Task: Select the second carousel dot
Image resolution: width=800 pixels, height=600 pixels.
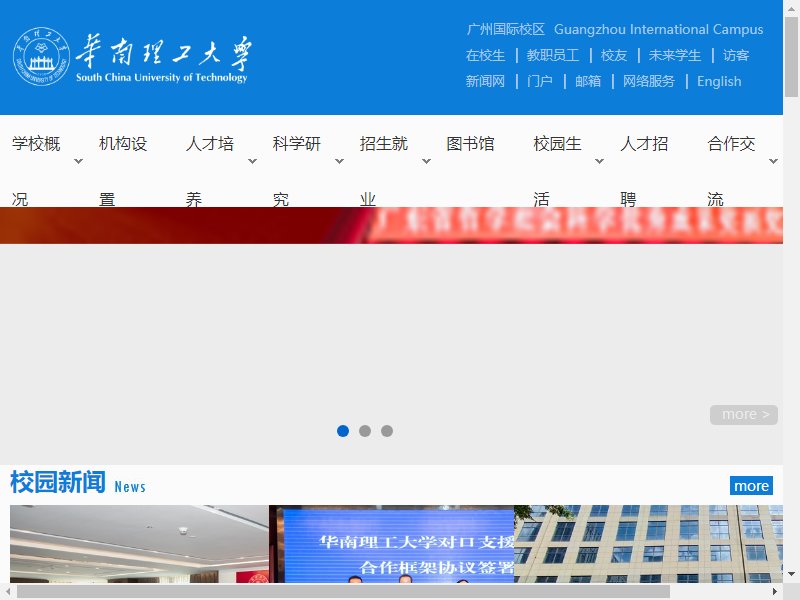Action: point(365,431)
